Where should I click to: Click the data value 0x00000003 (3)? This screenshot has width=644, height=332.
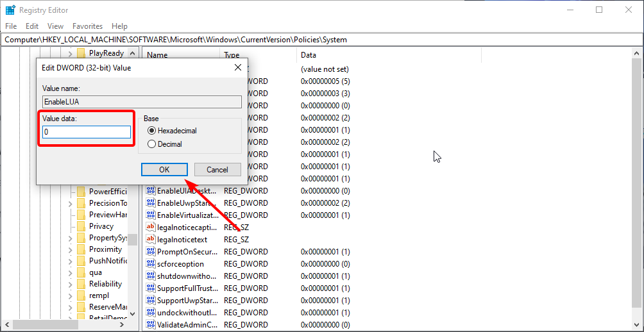tap(325, 94)
